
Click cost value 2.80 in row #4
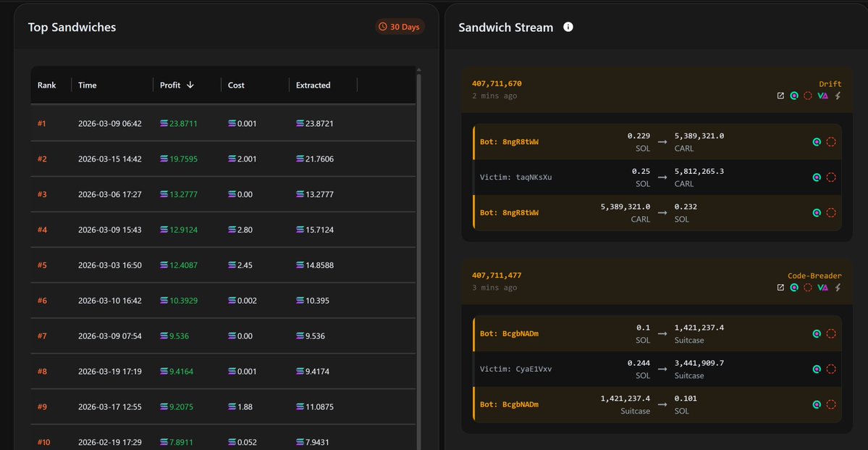click(x=245, y=230)
